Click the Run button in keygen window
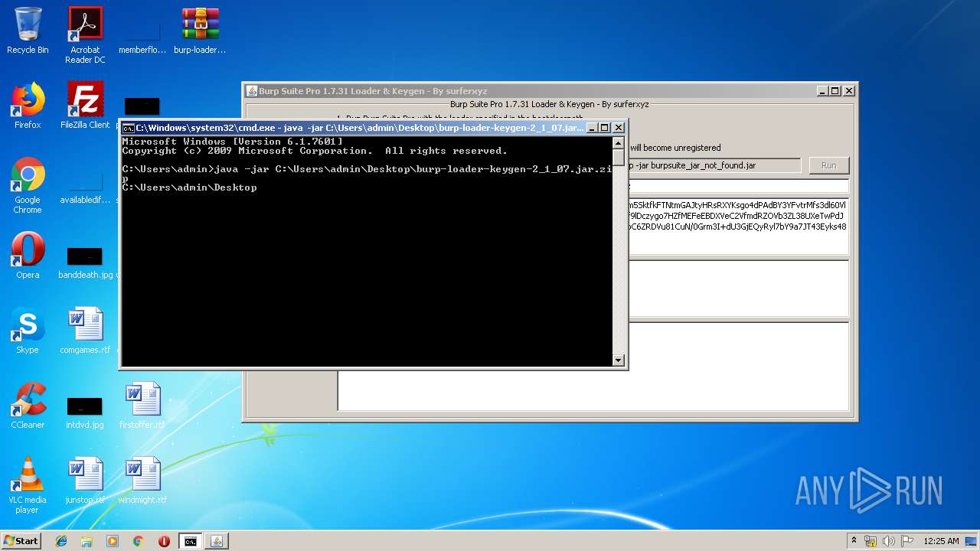Viewport: 980px width, 551px height. pos(829,165)
